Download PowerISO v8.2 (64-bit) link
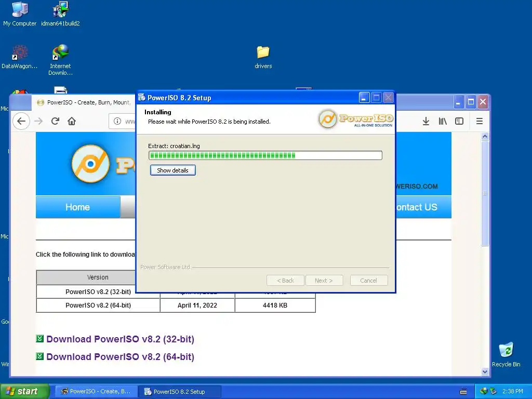This screenshot has height=399, width=532. tap(121, 356)
